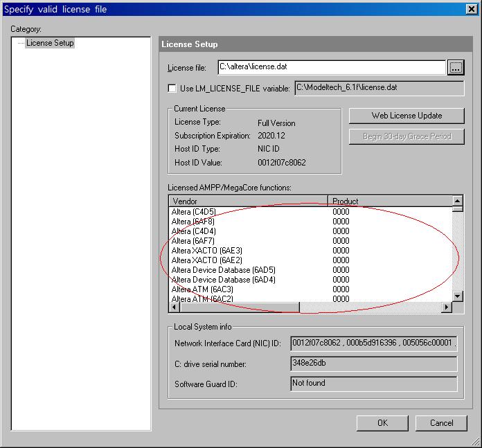Screen dimensions: 482x448
Task: Click the Product column header
Action: pos(389,201)
